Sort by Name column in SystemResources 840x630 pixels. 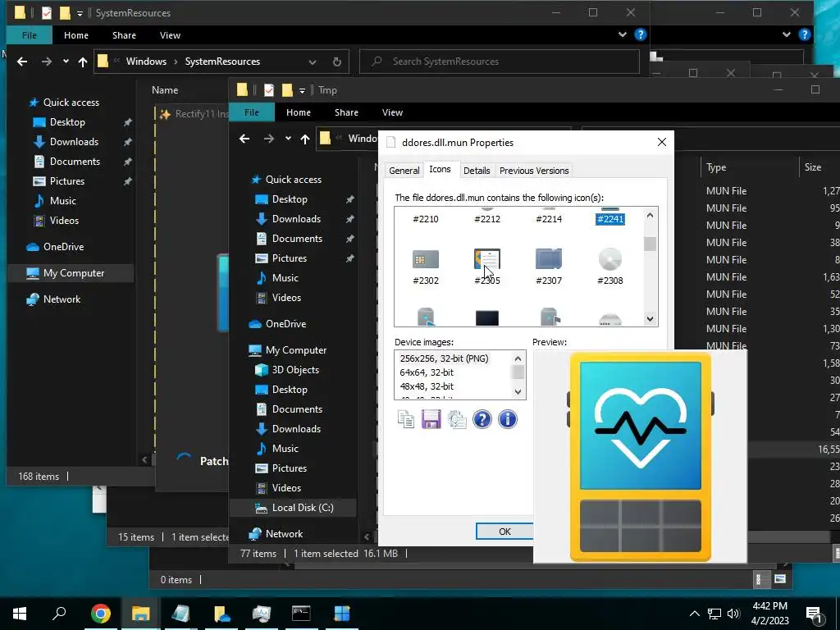(165, 90)
